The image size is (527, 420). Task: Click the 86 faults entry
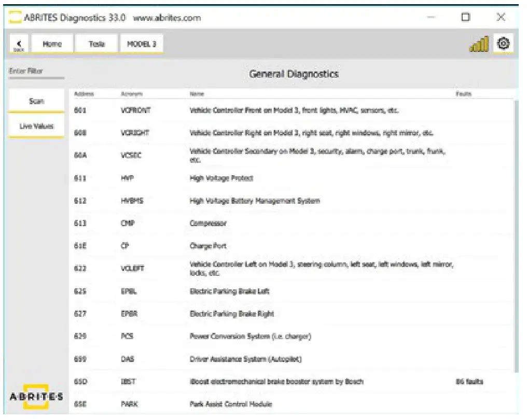(469, 381)
